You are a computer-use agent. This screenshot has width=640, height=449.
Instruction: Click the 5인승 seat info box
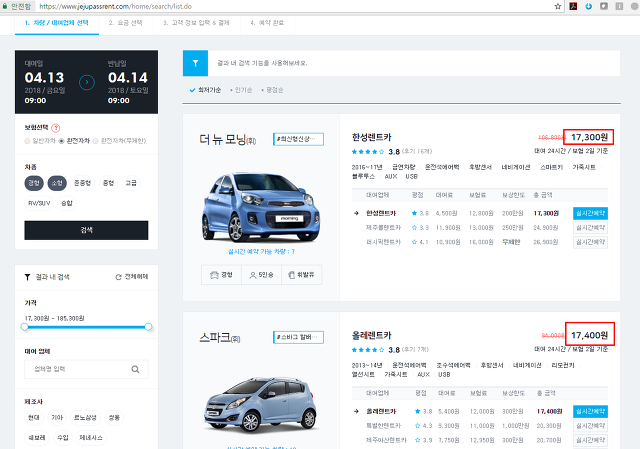tap(261, 275)
